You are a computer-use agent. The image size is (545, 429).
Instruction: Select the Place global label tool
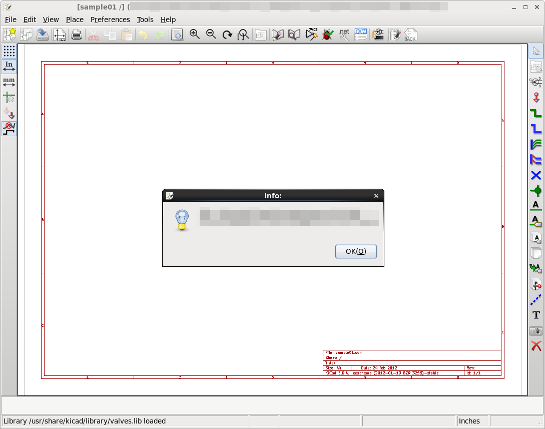[536, 221]
